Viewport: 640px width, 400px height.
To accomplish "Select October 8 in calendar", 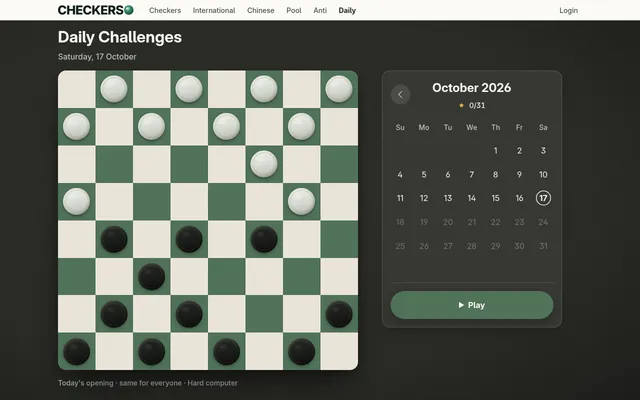I will [496, 175].
